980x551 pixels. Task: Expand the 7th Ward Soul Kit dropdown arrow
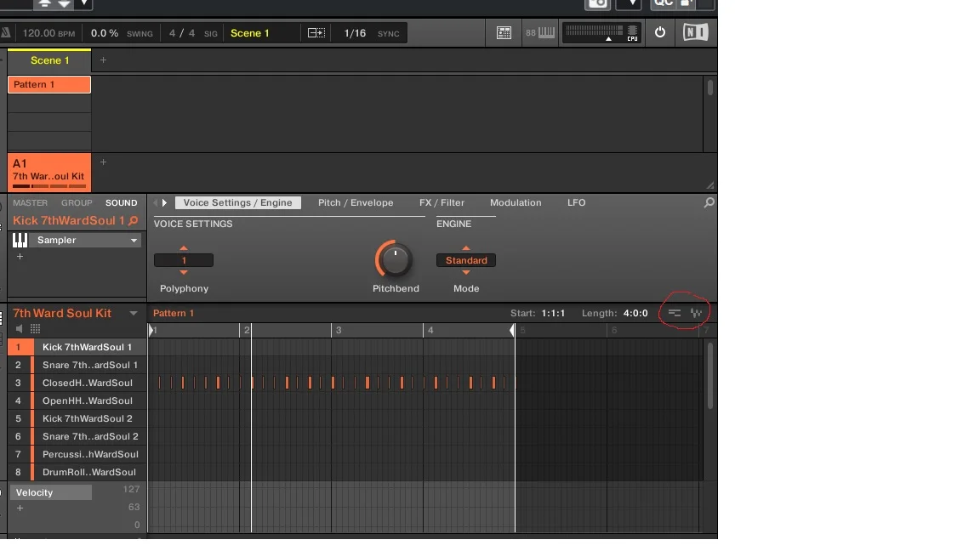point(133,313)
